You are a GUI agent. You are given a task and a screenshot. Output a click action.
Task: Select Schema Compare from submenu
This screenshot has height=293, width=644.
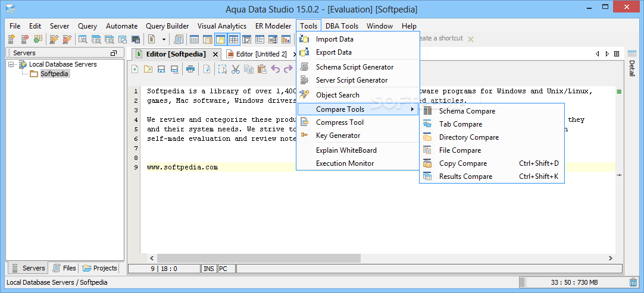coord(492,111)
